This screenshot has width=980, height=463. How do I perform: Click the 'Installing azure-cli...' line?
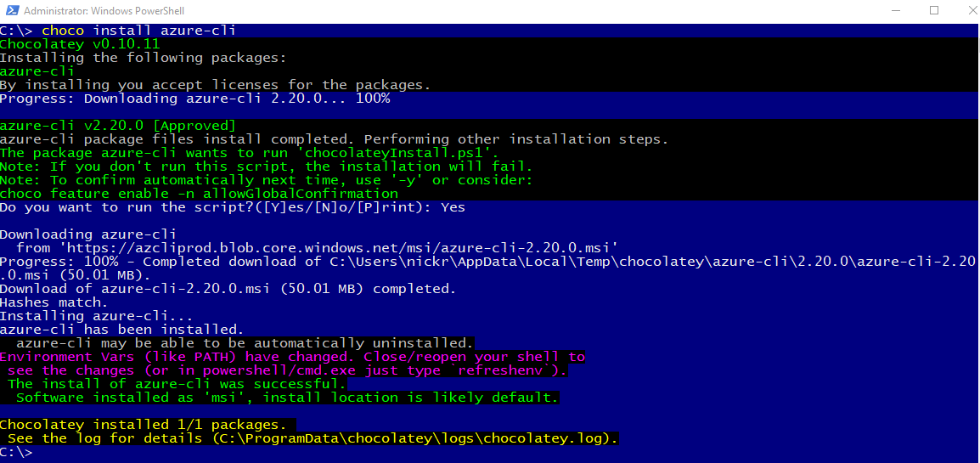[x=97, y=316]
